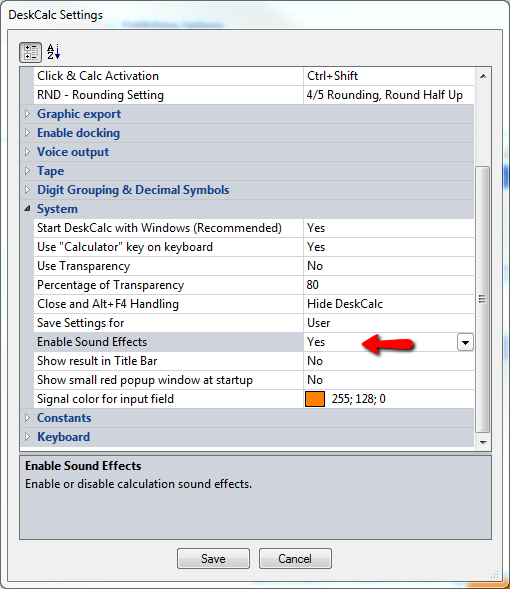Click the scrollbar down arrow
This screenshot has width=510, height=589.
[x=483, y=442]
